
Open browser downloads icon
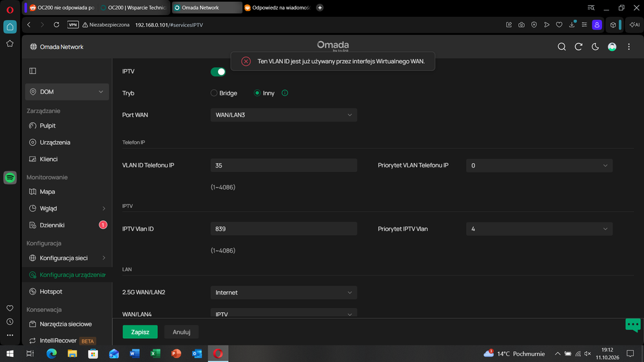click(572, 25)
